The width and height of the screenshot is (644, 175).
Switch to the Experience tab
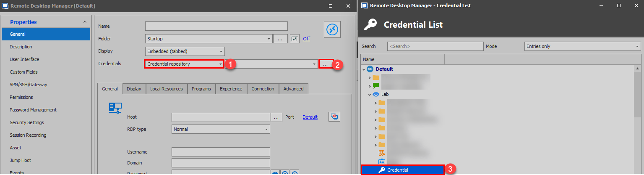point(231,89)
